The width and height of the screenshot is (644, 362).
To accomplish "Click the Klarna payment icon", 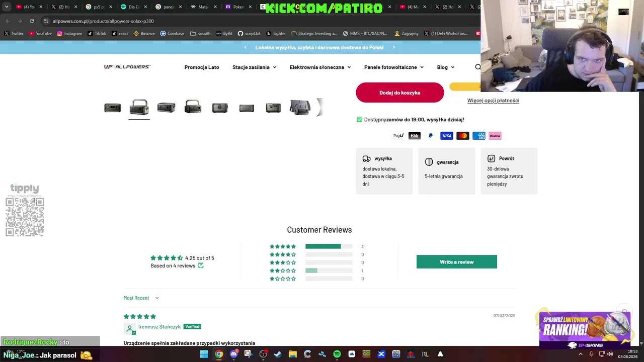I will click(495, 136).
